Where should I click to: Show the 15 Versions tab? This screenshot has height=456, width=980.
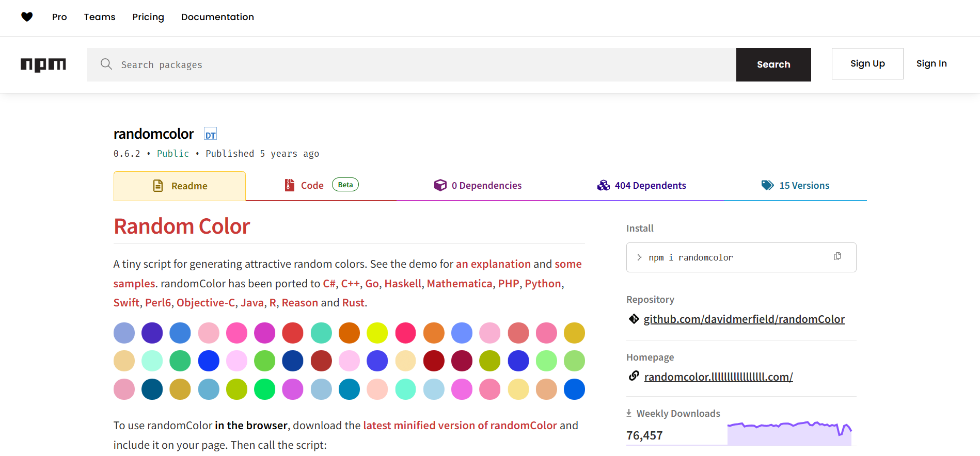(x=795, y=186)
